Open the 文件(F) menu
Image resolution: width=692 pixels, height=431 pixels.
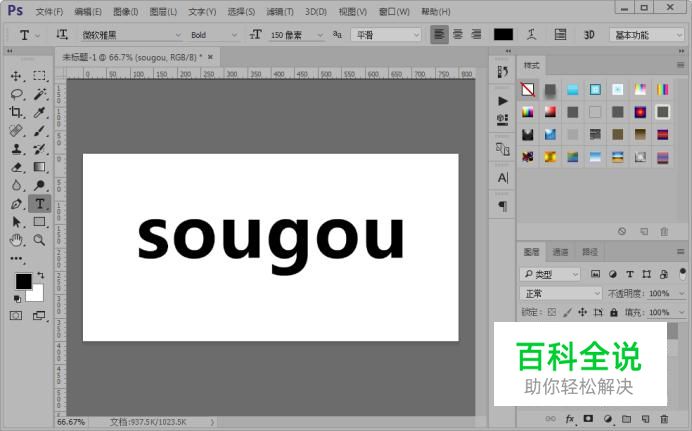click(x=49, y=11)
